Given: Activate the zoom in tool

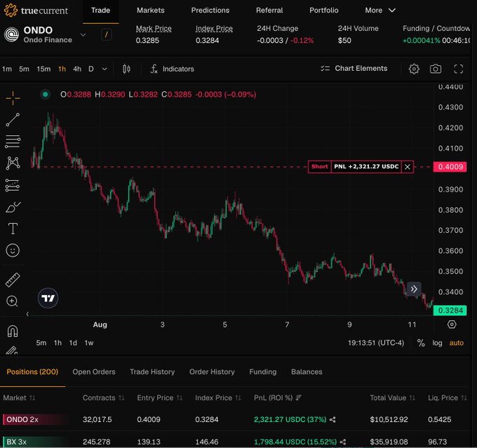Looking at the screenshot, I should click(12, 301).
